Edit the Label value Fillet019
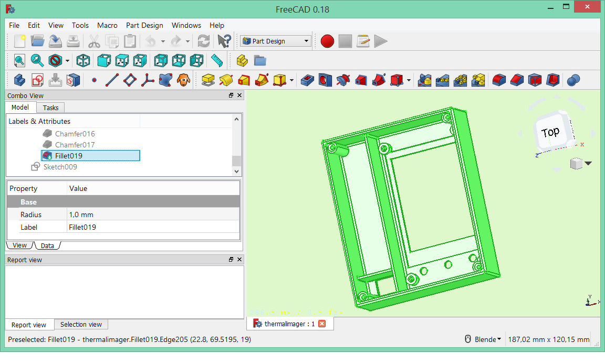605x364 pixels. tap(153, 227)
